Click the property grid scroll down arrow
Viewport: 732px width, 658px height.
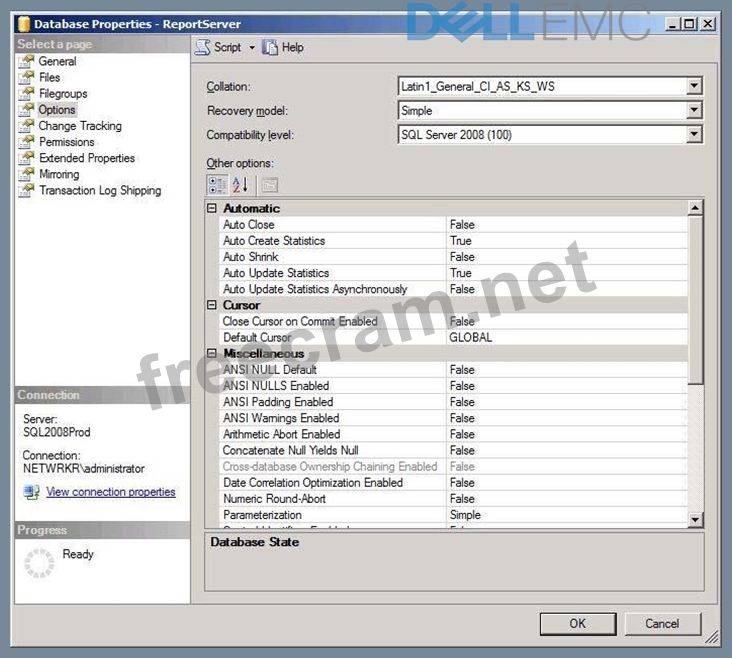point(695,519)
